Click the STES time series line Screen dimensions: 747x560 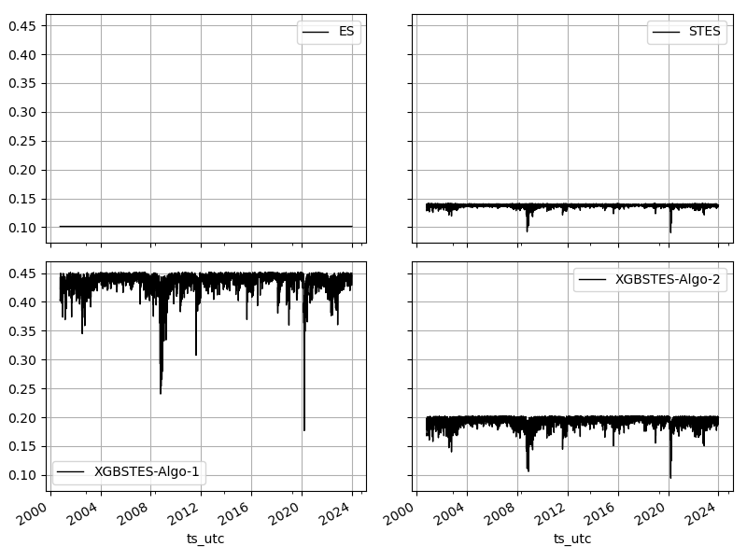click(560, 203)
